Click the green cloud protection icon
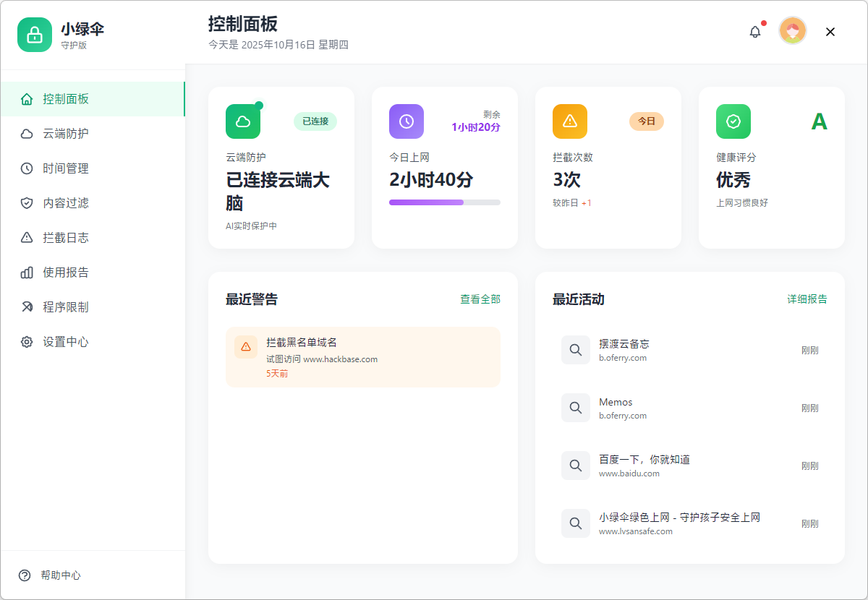This screenshot has height=600, width=868. click(x=243, y=121)
